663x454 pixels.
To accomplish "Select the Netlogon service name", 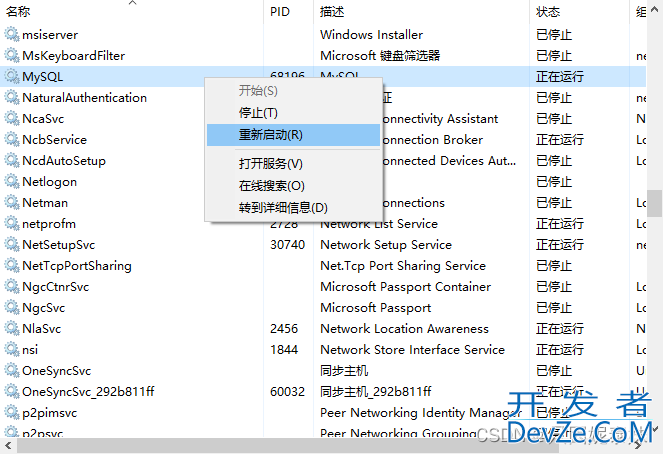I will [x=49, y=182].
